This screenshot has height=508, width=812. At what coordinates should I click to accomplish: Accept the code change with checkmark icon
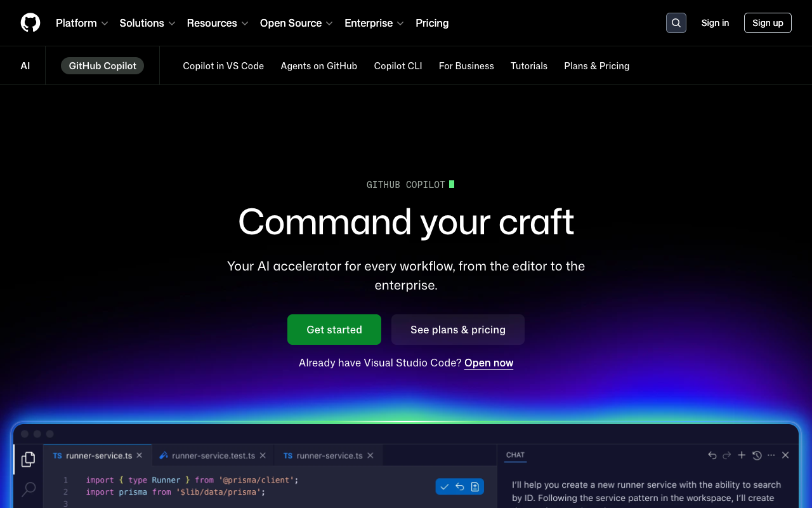tap(445, 486)
